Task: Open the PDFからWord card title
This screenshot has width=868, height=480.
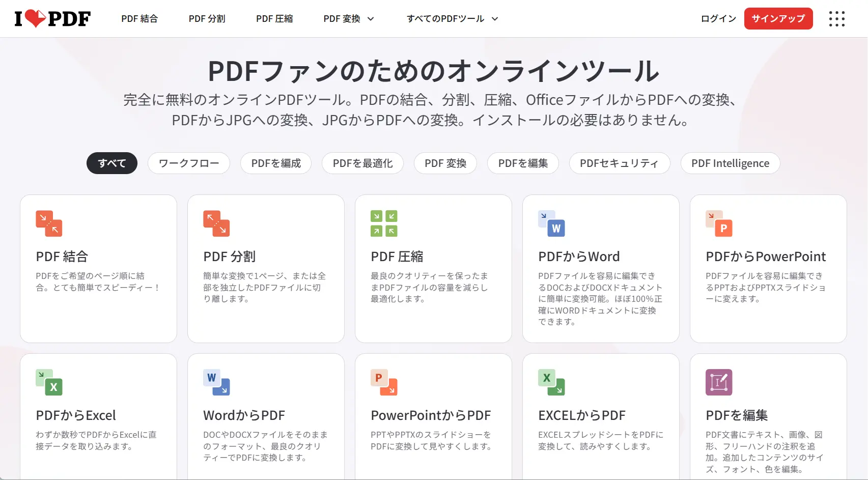Action: (579, 257)
